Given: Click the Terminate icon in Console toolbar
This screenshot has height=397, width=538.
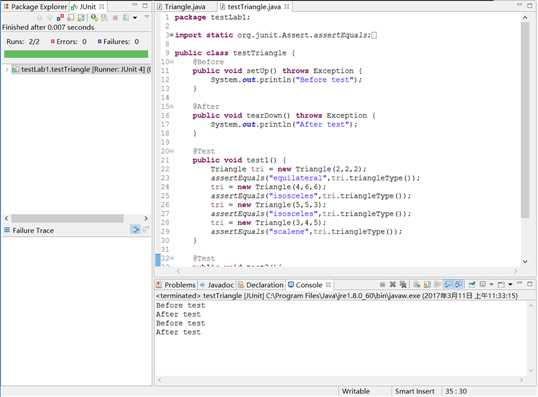Looking at the screenshot, I should (x=382, y=284).
